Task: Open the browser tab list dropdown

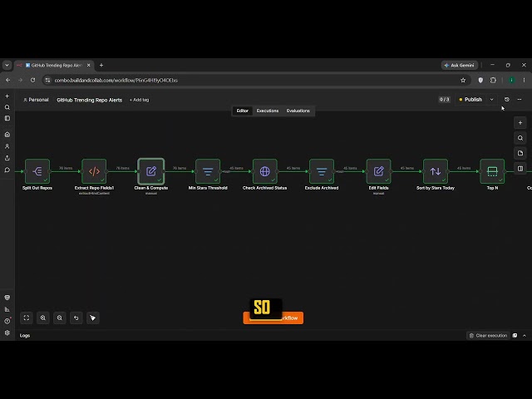Action: click(7, 65)
